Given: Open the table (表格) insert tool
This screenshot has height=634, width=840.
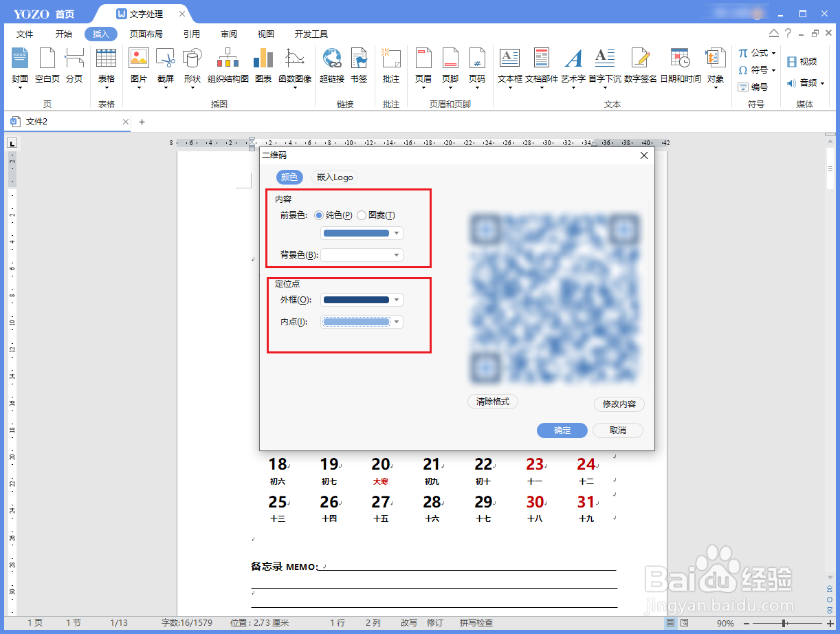Looking at the screenshot, I should coord(106,67).
